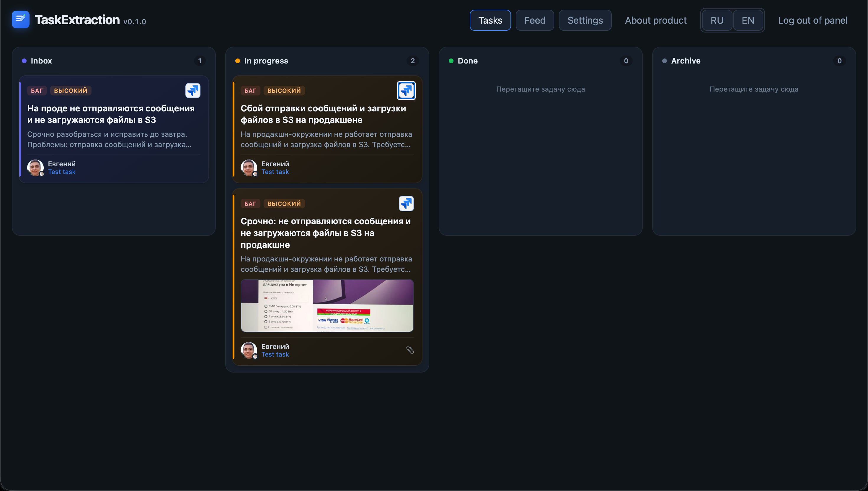The width and height of the screenshot is (868, 491).
Task: Click author name Евгений on Inbox card
Action: click(62, 164)
